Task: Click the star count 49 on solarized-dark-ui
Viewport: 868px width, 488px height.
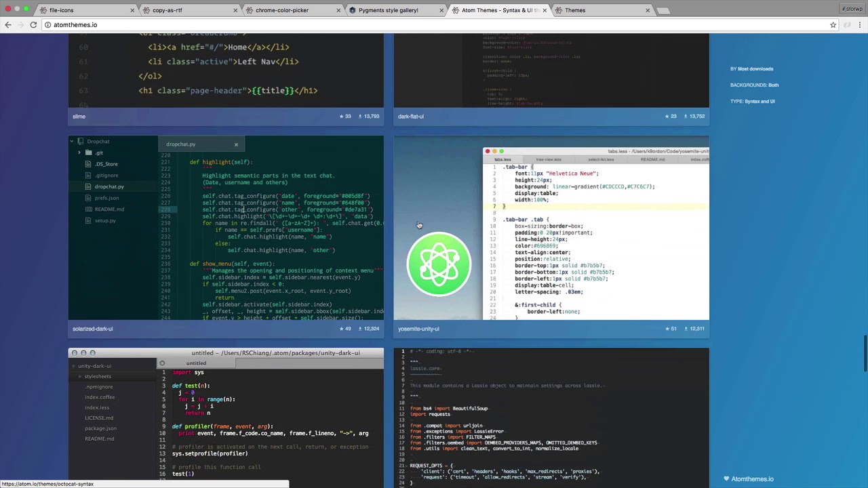Action: click(x=345, y=329)
